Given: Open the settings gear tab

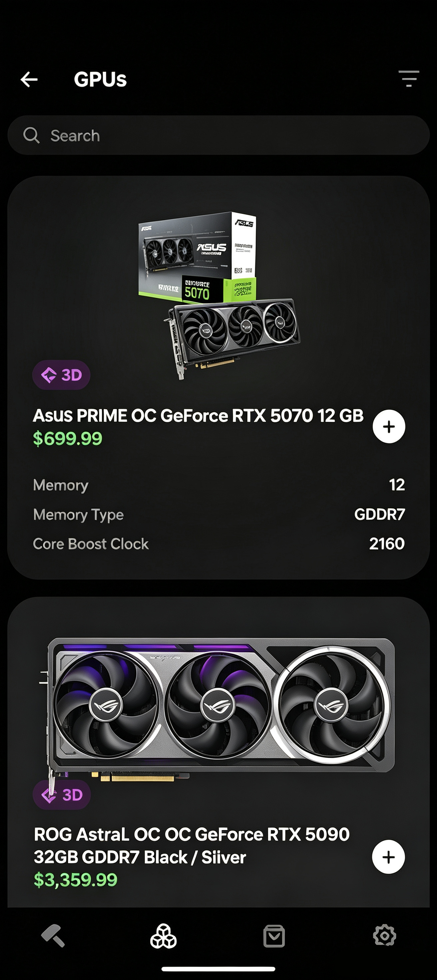Looking at the screenshot, I should click(x=384, y=935).
